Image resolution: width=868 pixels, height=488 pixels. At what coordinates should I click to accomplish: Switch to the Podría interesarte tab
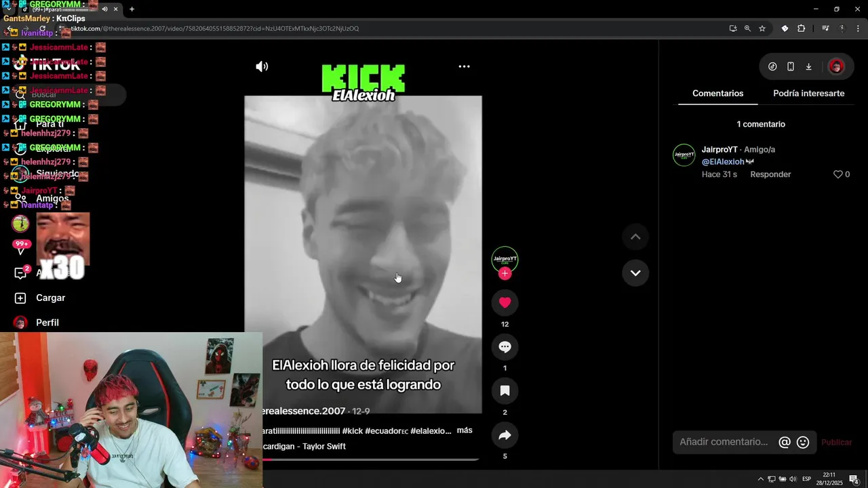(x=808, y=94)
